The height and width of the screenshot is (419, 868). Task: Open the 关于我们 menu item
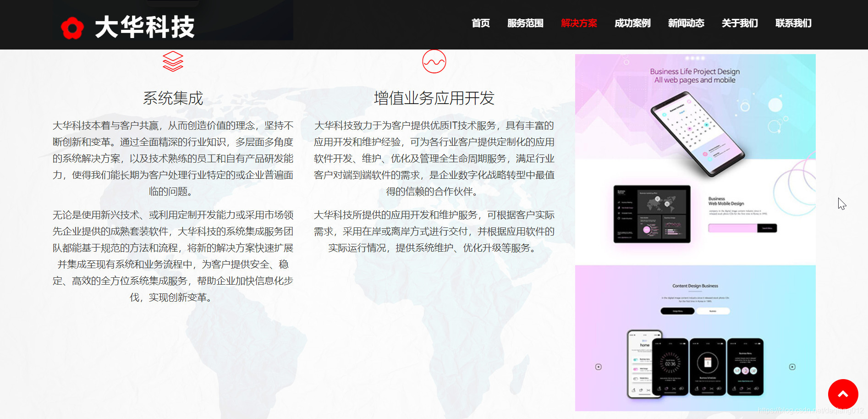[x=740, y=23]
